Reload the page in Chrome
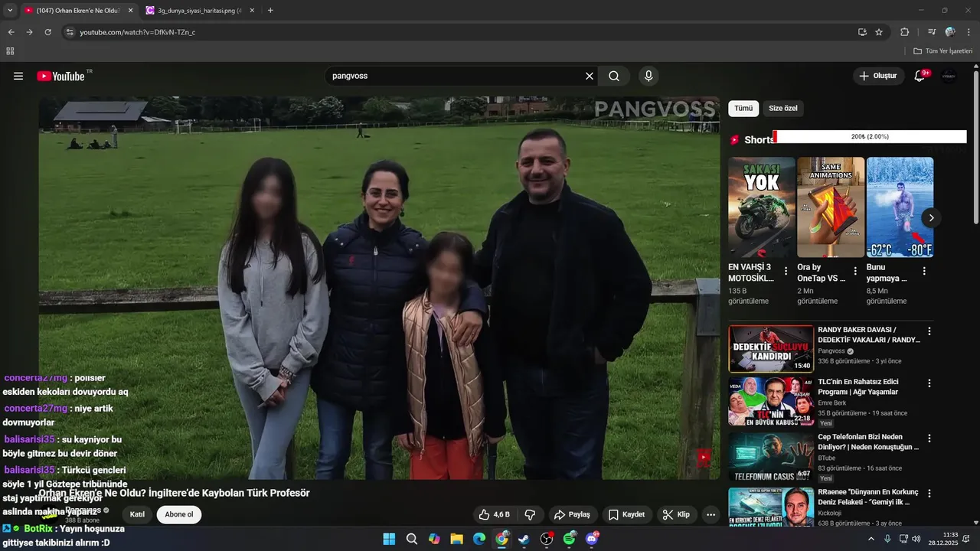The image size is (980, 551). (x=47, y=32)
